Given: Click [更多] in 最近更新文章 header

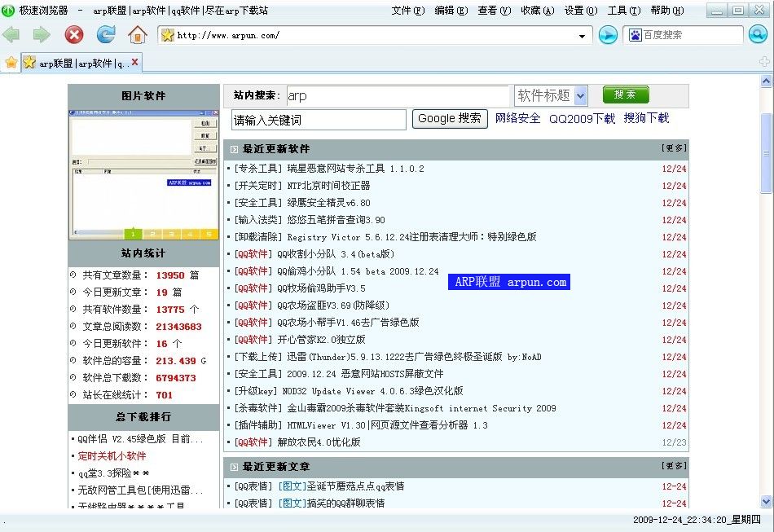Looking at the screenshot, I should [x=673, y=466].
